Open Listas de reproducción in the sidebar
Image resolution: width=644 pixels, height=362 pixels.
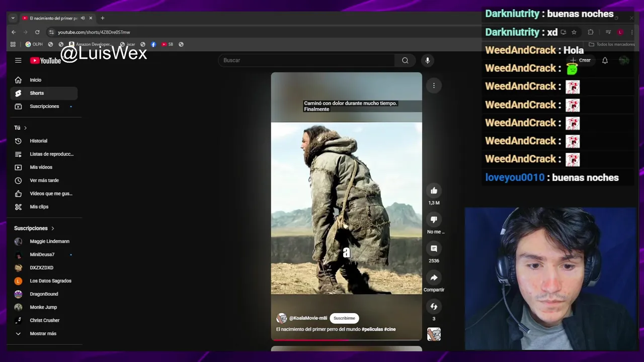44,154
